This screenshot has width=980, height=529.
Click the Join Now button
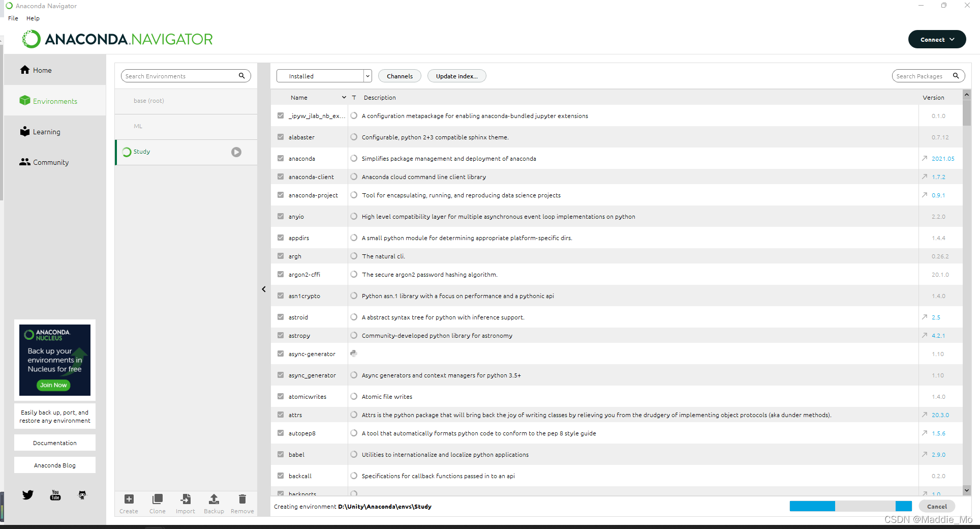[x=53, y=385]
